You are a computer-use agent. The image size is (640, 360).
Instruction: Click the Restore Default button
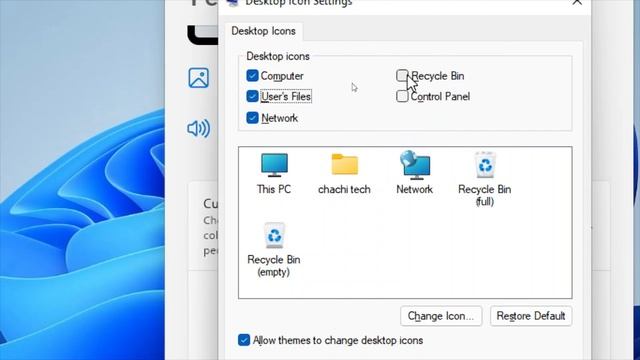pos(531,316)
